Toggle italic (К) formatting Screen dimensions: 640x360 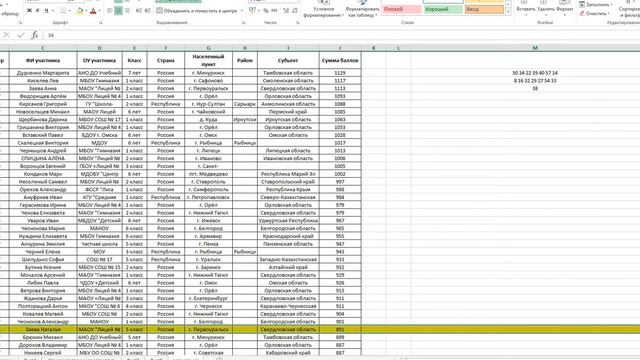pyautogui.click(x=38, y=11)
